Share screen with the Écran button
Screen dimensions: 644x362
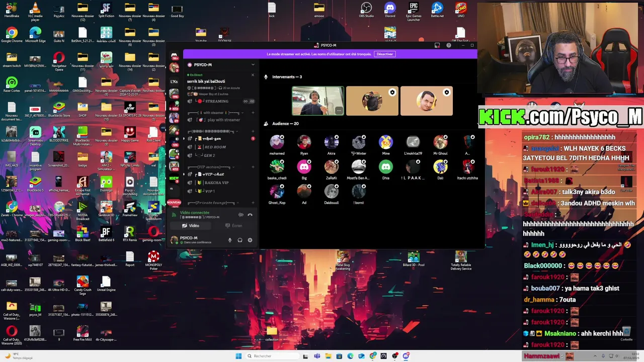point(234,226)
